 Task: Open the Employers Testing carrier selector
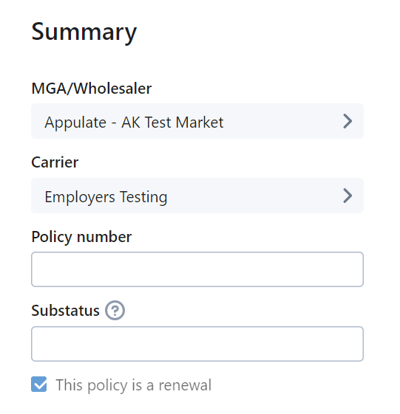pos(197,196)
